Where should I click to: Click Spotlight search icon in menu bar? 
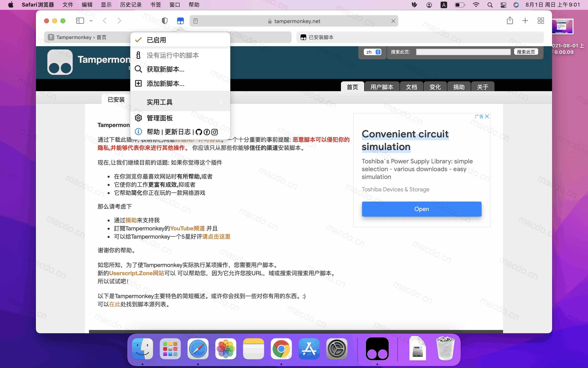click(x=490, y=5)
